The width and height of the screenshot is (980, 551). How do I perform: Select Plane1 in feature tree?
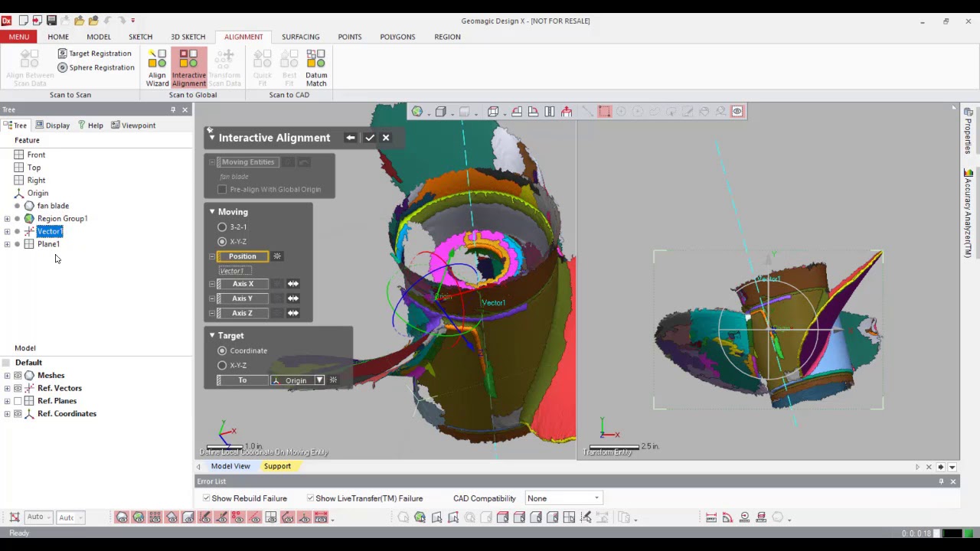coord(48,244)
